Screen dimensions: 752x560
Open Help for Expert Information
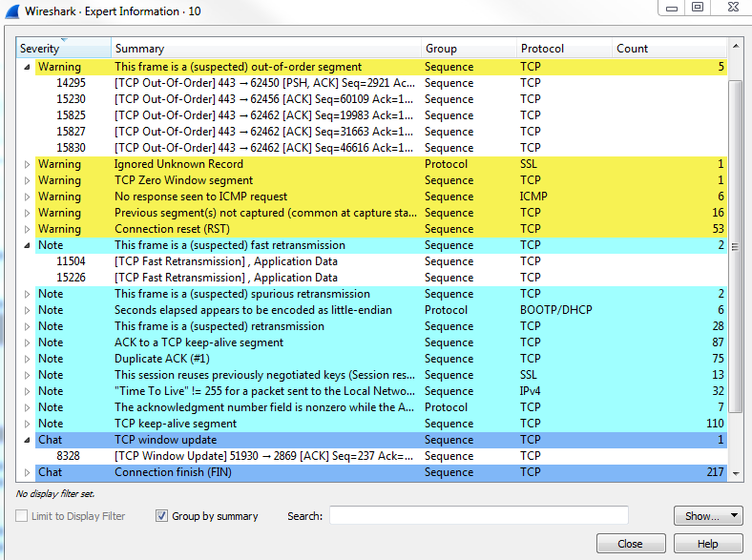point(708,544)
